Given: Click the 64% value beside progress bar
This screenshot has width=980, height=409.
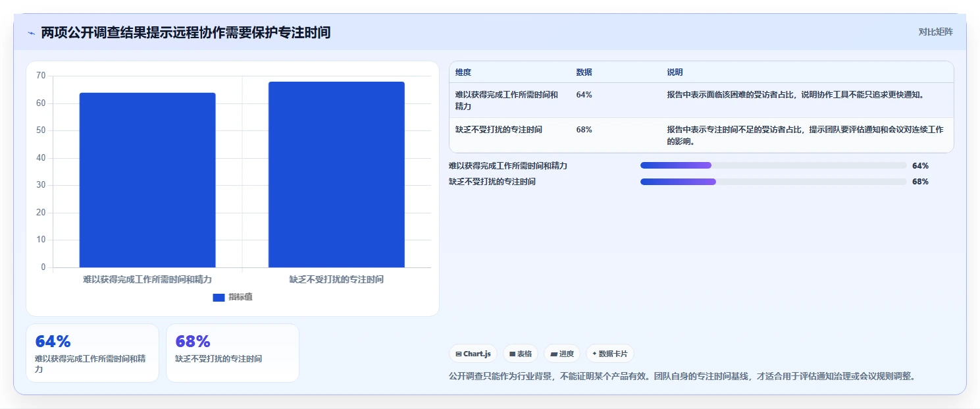Looking at the screenshot, I should pos(920,166).
